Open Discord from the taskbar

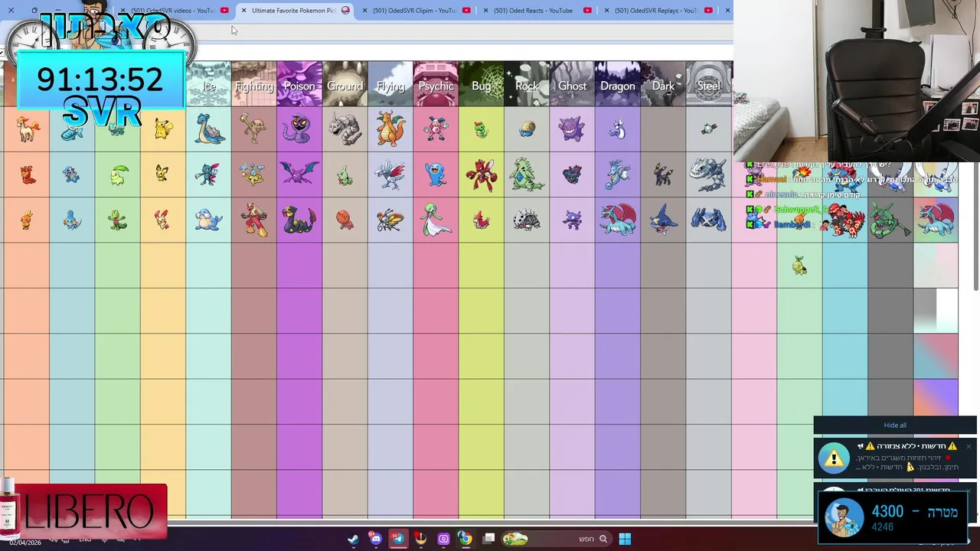(x=375, y=539)
